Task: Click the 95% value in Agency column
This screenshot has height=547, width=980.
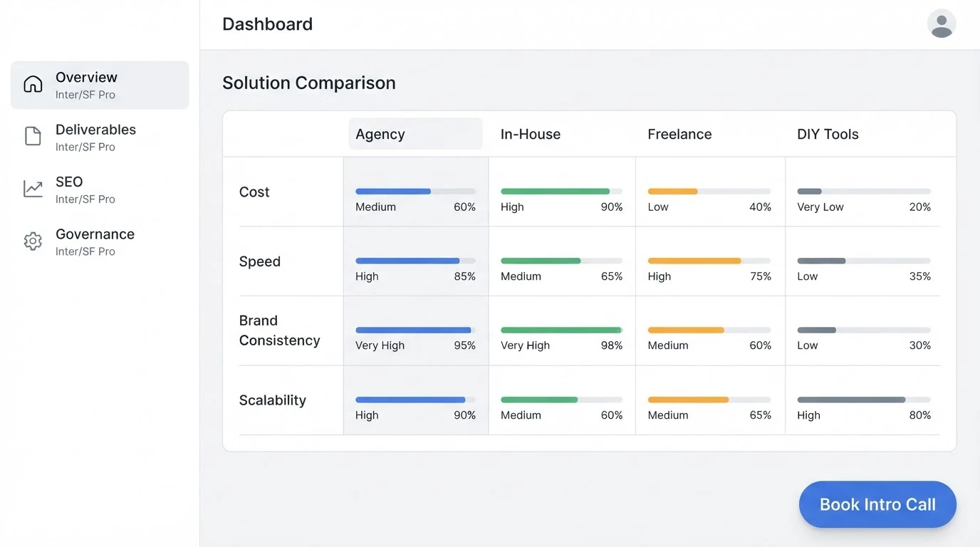Action: click(465, 345)
